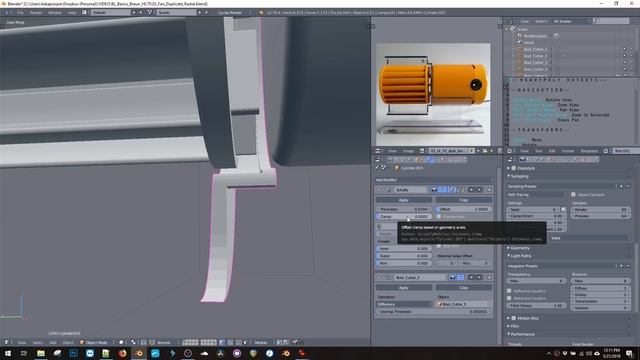Screen dimensions: 640x360
Task: Set the Outer crease value
Action: coord(403,256)
